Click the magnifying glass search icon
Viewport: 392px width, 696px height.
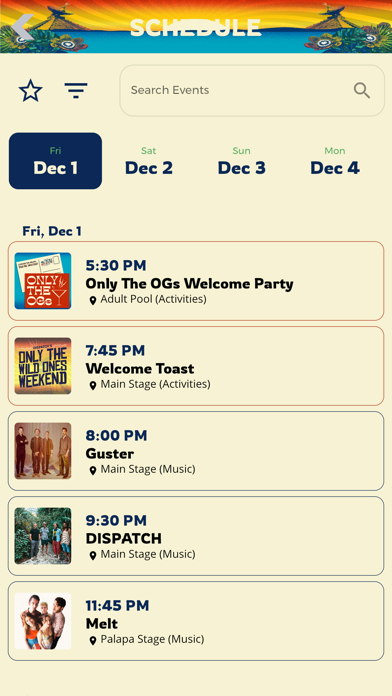click(362, 91)
